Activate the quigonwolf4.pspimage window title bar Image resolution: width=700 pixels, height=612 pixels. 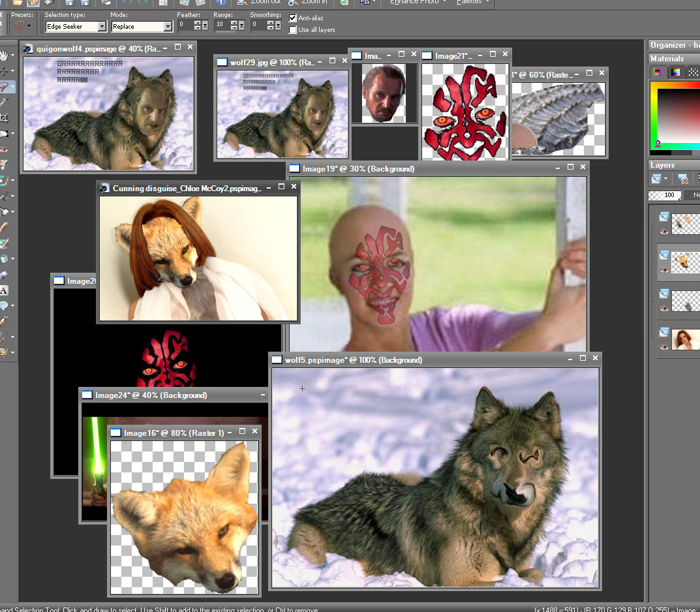pyautogui.click(x=108, y=48)
